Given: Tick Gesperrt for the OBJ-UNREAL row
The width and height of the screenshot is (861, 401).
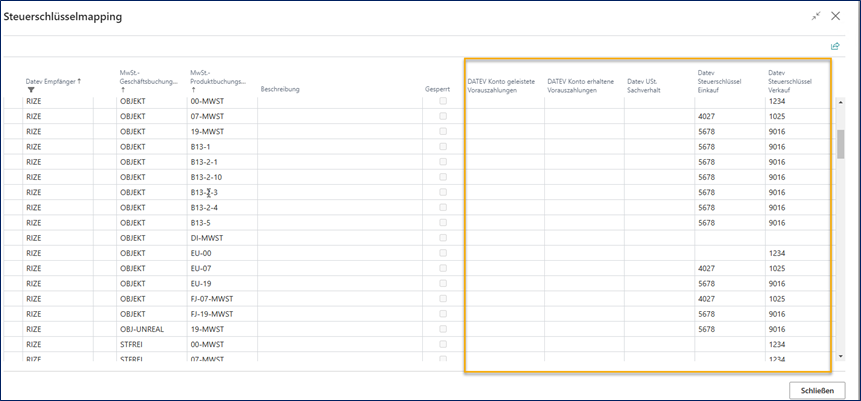Looking at the screenshot, I should click(443, 328).
